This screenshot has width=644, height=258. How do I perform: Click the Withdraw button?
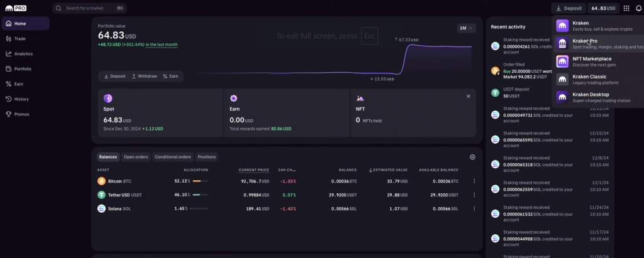[x=144, y=77]
